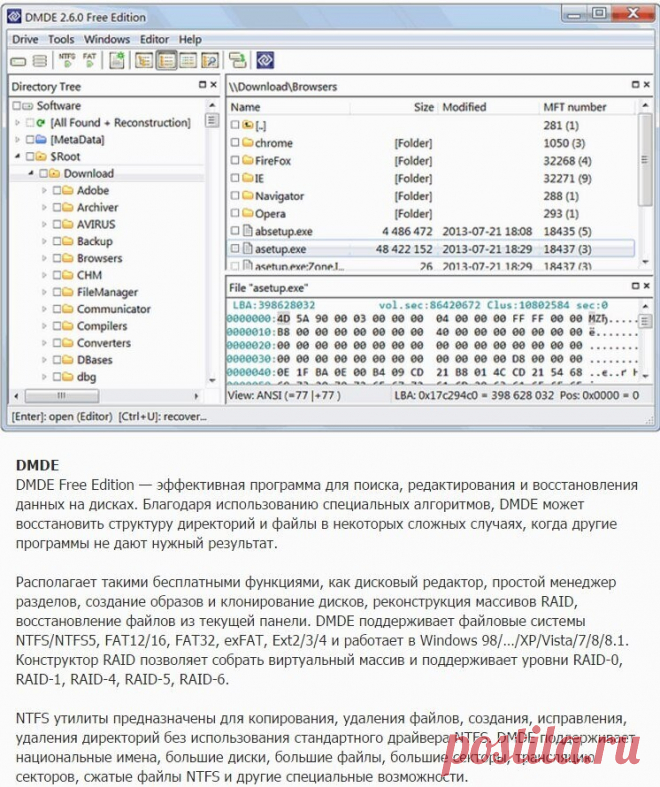This screenshot has width=660, height=787.
Task: Tick the absetup.exe file checkbox
Action: pyautogui.click(x=235, y=231)
